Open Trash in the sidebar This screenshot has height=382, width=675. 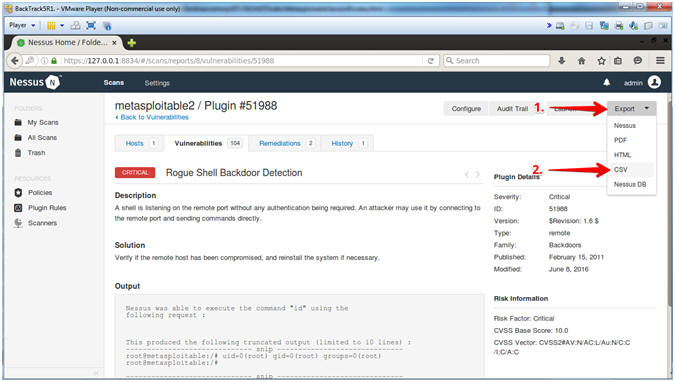click(37, 152)
